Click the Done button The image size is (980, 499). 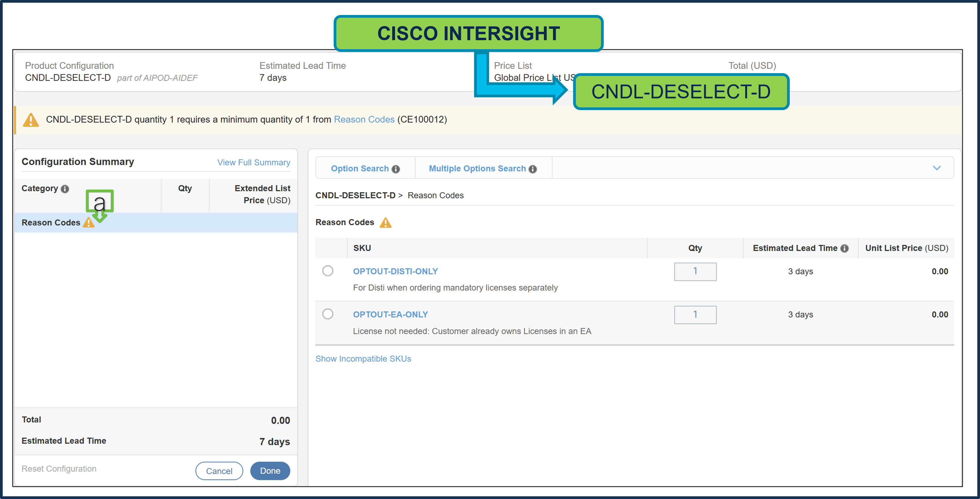pyautogui.click(x=270, y=471)
